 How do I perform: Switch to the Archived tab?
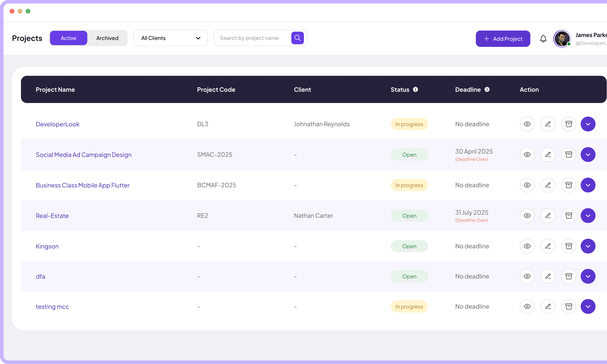coord(107,38)
